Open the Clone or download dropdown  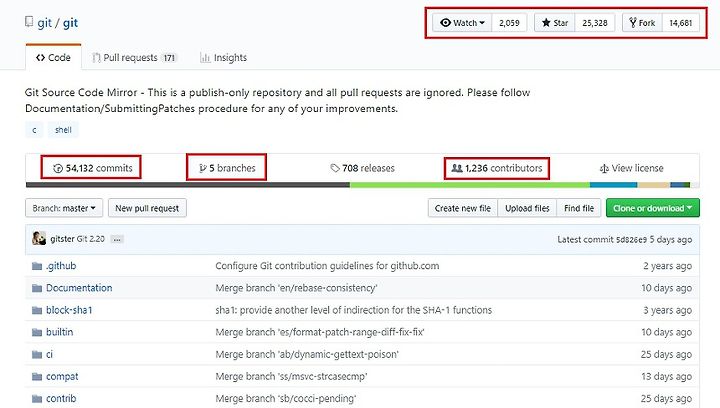coord(652,208)
